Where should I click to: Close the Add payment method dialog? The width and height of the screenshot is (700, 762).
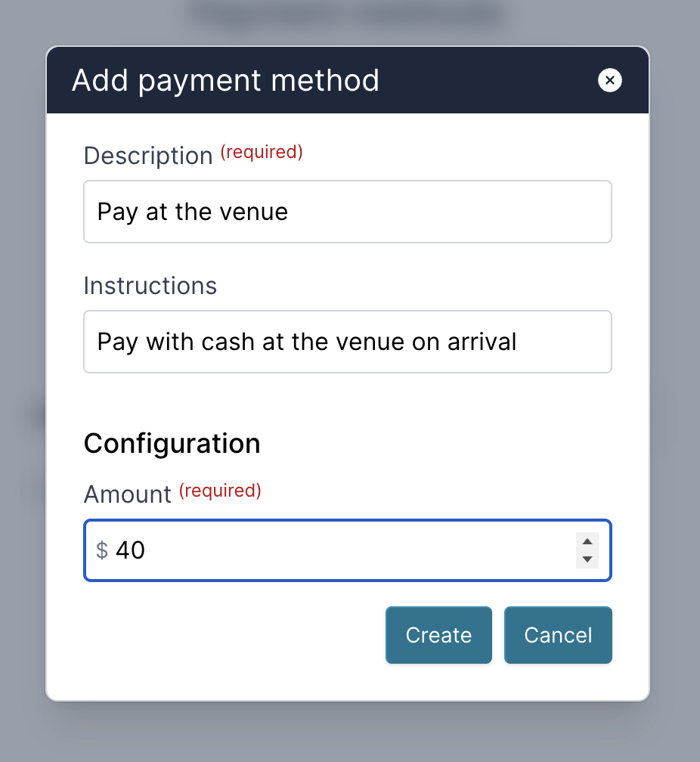click(609, 80)
